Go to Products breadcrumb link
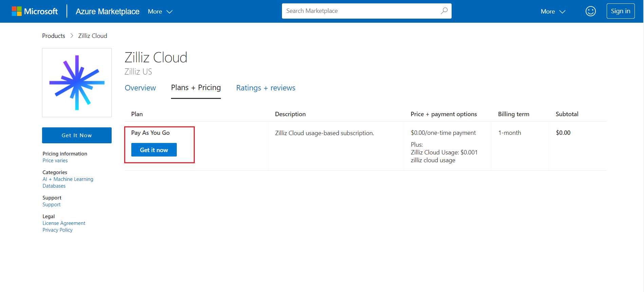The height and width of the screenshot is (292, 644). point(54,36)
